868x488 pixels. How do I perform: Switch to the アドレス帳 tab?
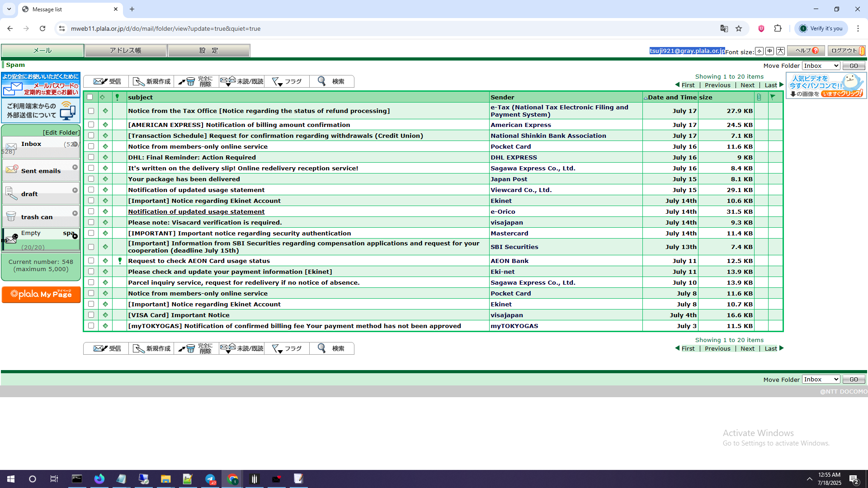[126, 51]
